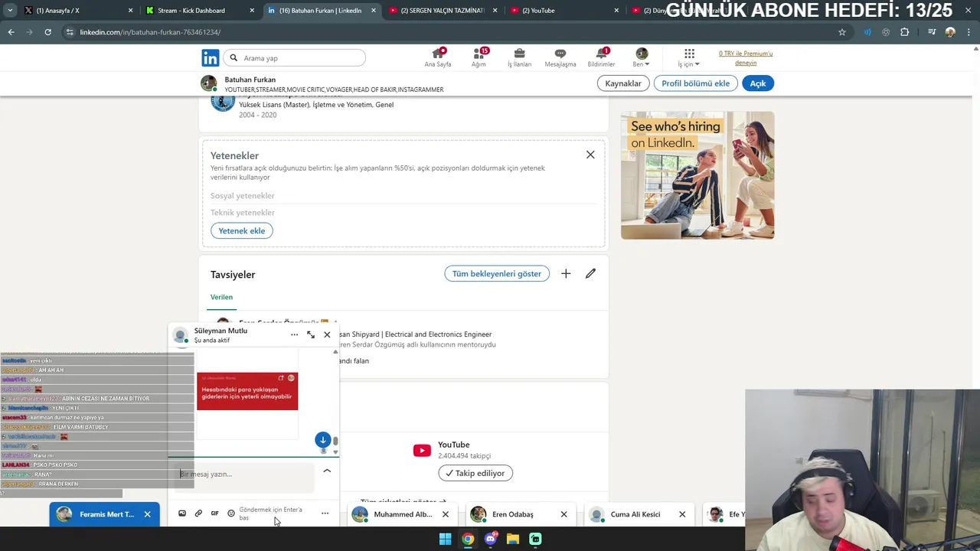Close the Kick Dashboard browser tab
The image size is (980, 551).
[x=252, y=11]
